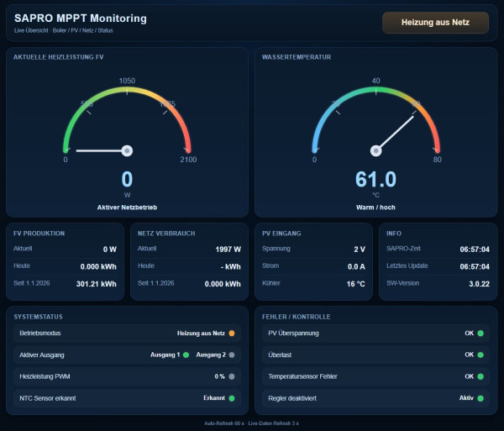Click the gray Heizleistung PWM status dot
Screen dimensions: 504x431
(232, 376)
